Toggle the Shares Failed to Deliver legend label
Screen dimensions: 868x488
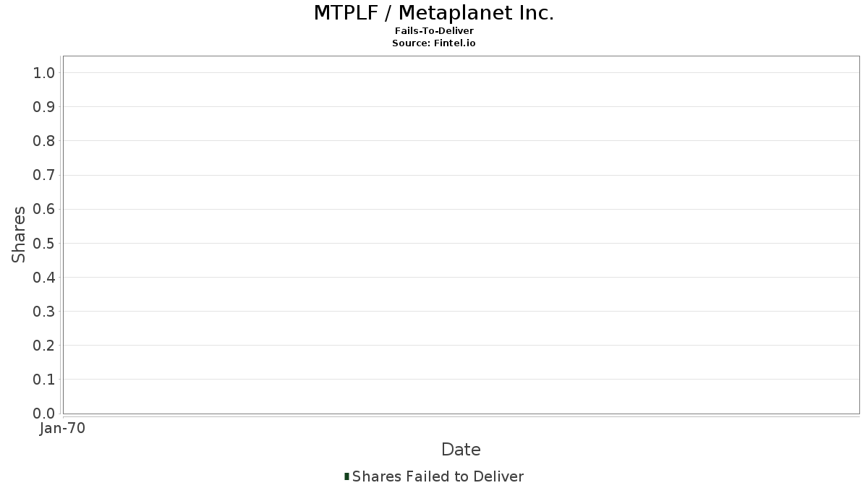coord(438,476)
